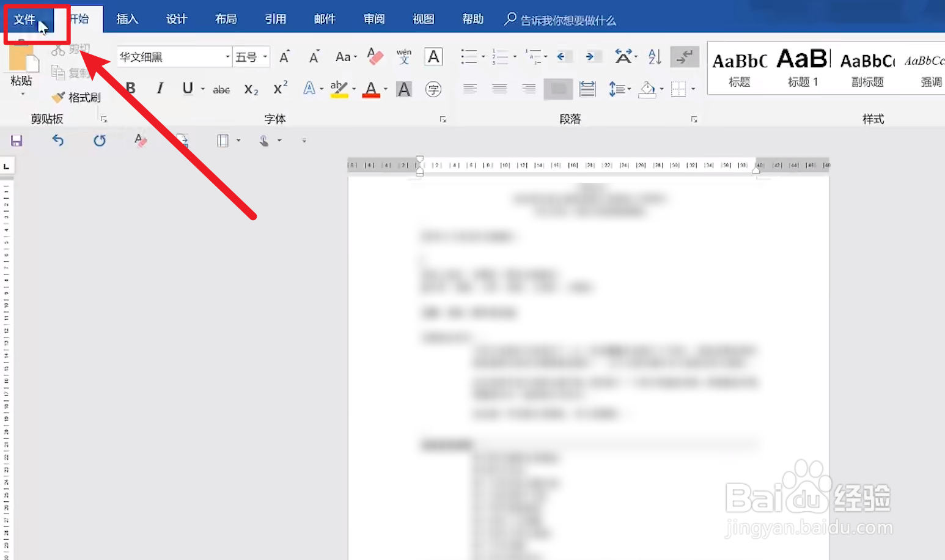945x560 pixels.
Task: Open the 视图 ribbon tab
Action: click(x=424, y=20)
